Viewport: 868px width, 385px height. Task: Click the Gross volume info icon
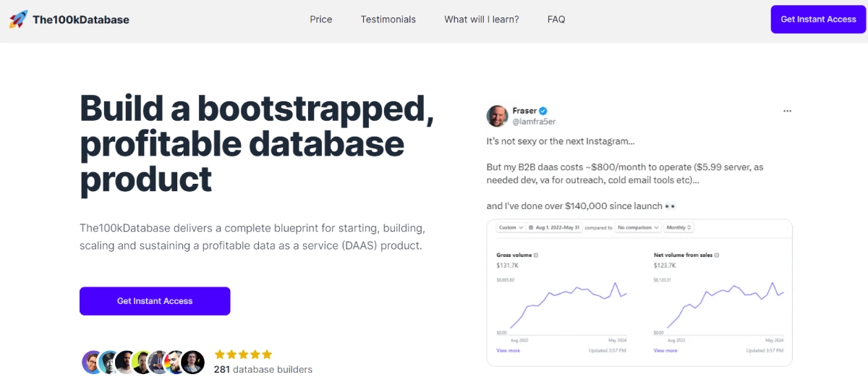click(535, 255)
